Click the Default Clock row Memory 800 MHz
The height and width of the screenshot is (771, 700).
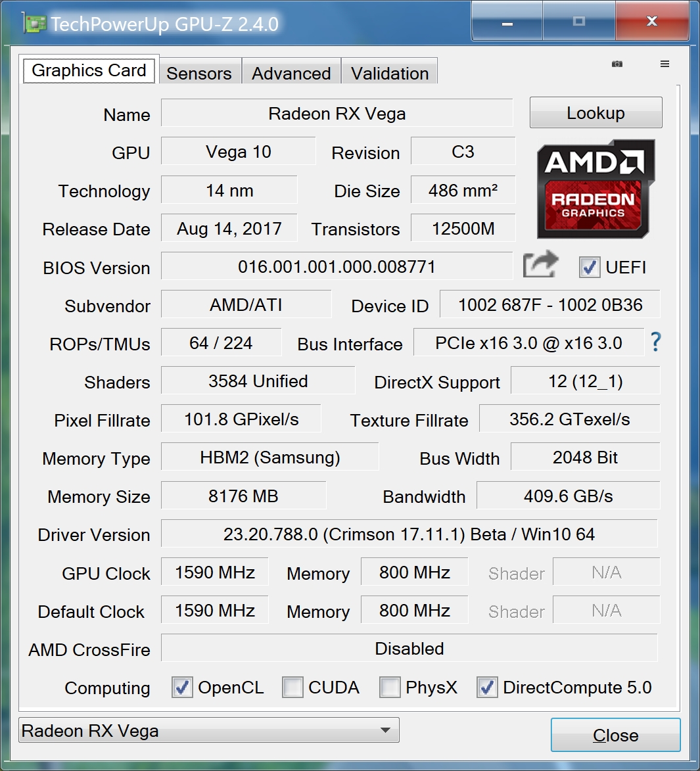click(414, 610)
